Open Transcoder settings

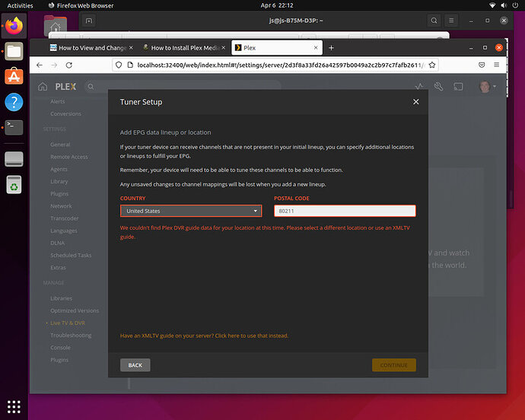[64, 218]
